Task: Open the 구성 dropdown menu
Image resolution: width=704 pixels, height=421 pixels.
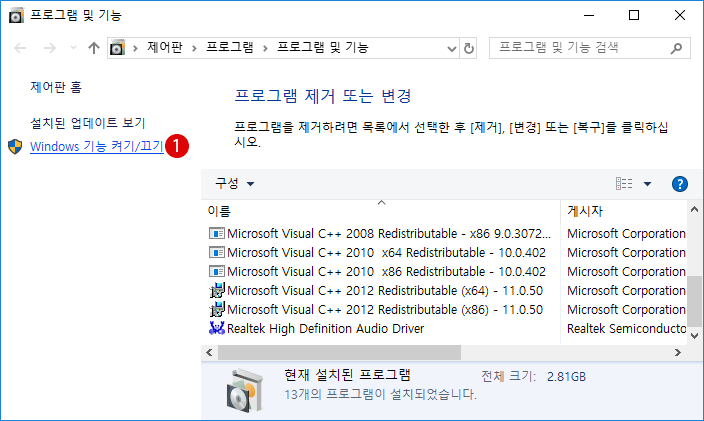Action: [x=234, y=183]
